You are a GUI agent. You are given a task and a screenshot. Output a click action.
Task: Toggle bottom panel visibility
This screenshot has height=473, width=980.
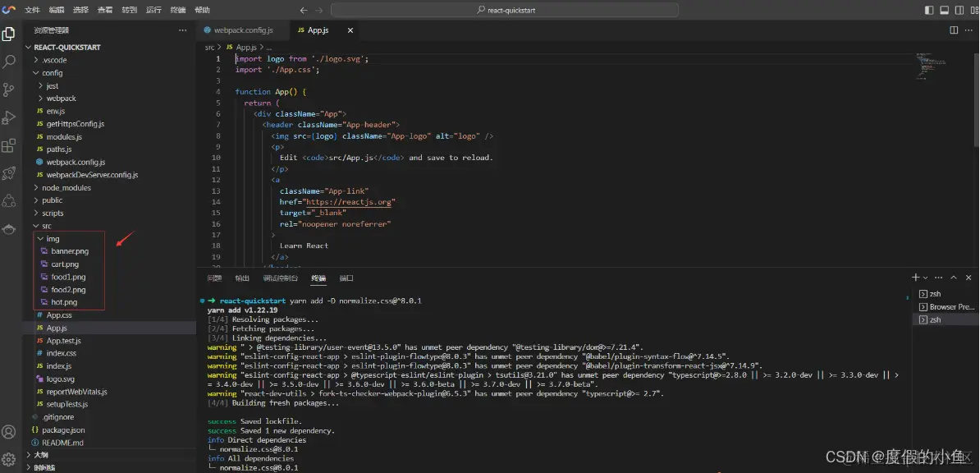(x=944, y=10)
